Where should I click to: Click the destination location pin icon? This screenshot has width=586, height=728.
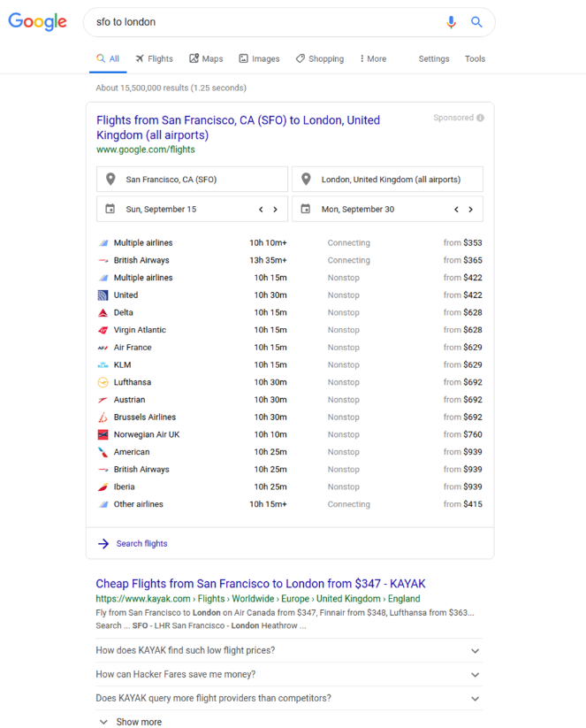pyautogui.click(x=306, y=180)
